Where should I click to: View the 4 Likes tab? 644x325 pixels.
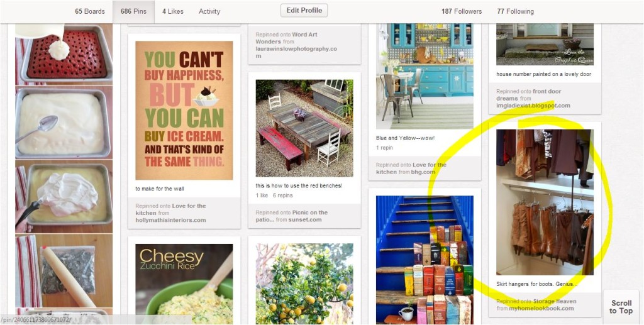tap(173, 11)
